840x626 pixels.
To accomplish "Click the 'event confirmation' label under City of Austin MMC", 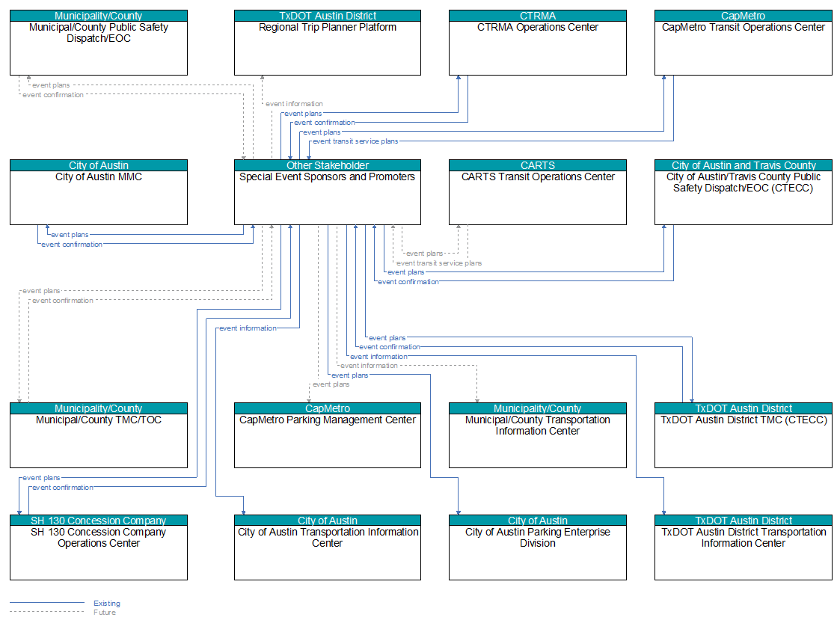I will 72,244.
